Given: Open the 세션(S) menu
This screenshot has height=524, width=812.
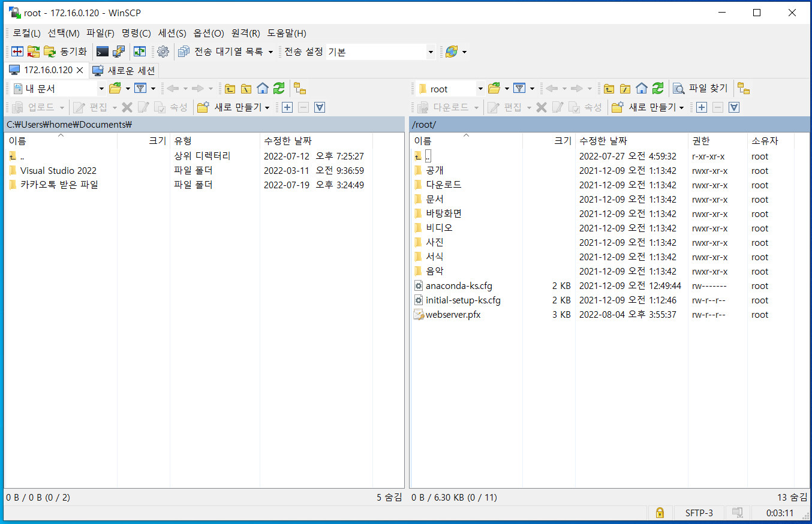Looking at the screenshot, I should [172, 33].
